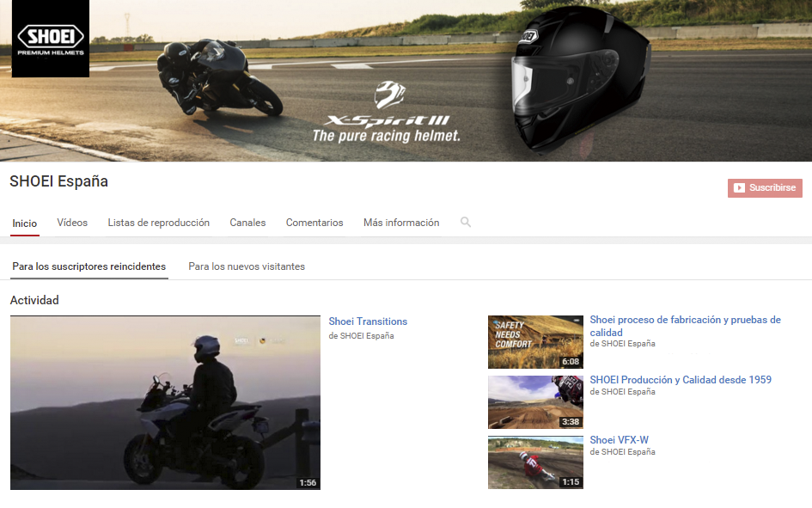812x508 pixels.
Task: Open the Shoei VFX-W title link
Action: point(619,440)
